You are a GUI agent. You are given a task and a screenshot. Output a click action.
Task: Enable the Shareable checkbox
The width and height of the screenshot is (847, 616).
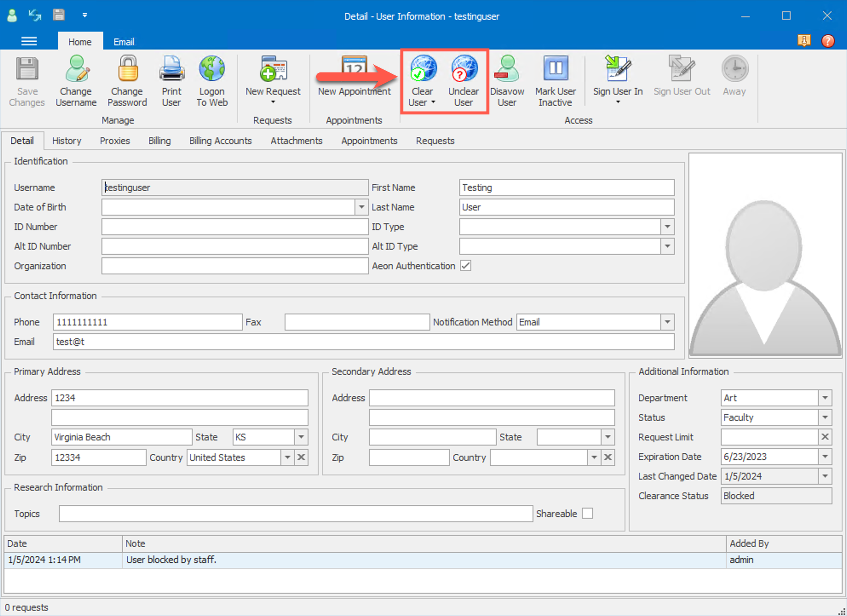click(588, 513)
